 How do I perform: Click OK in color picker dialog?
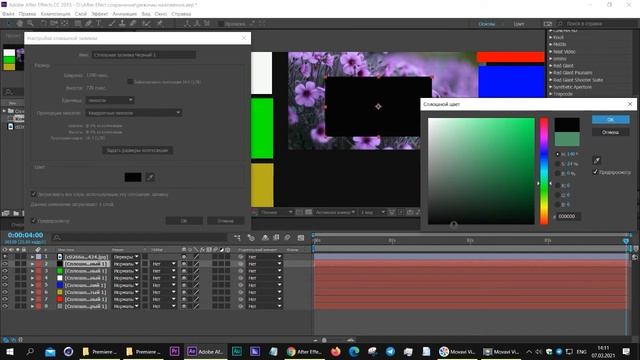click(x=611, y=120)
